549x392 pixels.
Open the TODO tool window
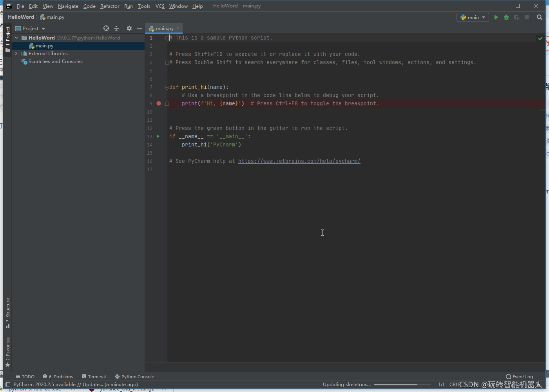[25, 377]
